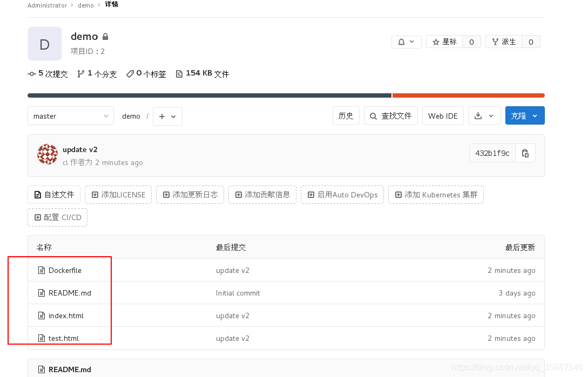Click the 自述文件 readme button
This screenshot has width=588, height=377.
tap(54, 195)
